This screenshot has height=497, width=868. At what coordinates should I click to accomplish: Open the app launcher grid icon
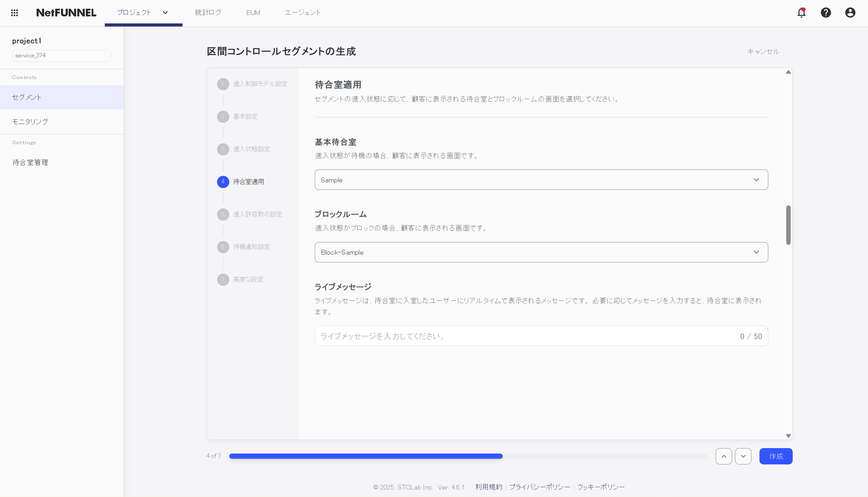(14, 13)
